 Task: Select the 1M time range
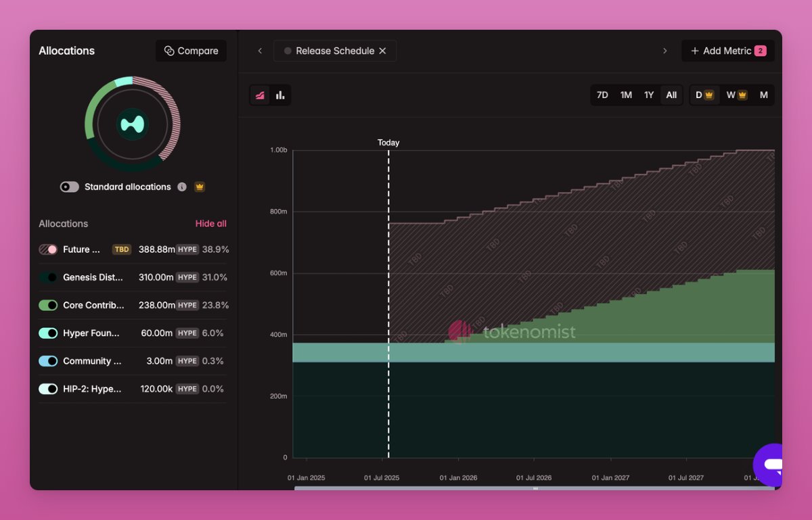[x=626, y=95]
